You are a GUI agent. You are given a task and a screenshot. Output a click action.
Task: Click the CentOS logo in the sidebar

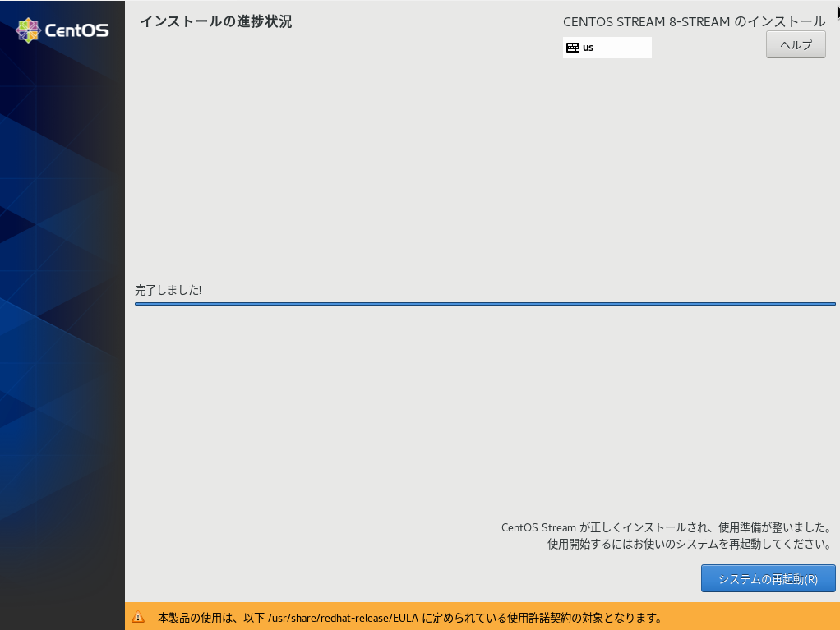click(x=62, y=30)
